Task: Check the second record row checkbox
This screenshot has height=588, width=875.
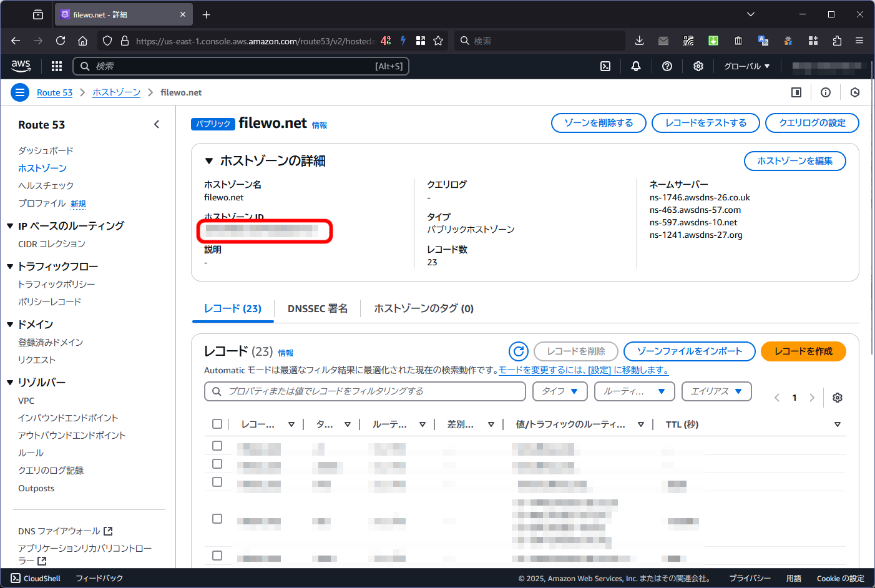Action: (x=217, y=464)
